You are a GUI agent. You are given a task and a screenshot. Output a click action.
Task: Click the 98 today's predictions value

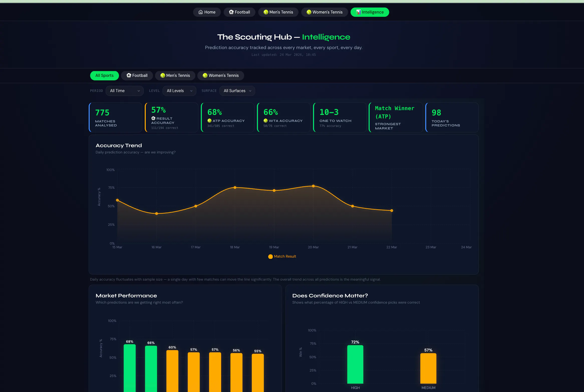(x=436, y=113)
